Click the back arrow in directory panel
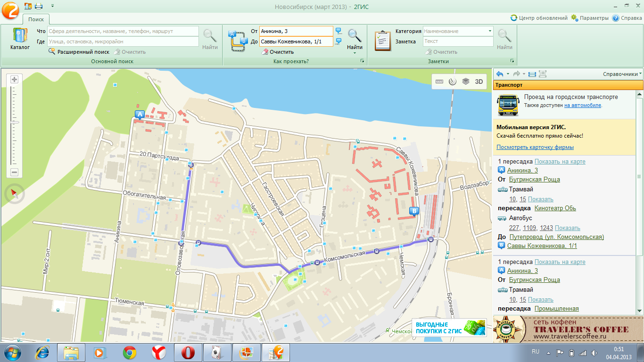 [500, 74]
